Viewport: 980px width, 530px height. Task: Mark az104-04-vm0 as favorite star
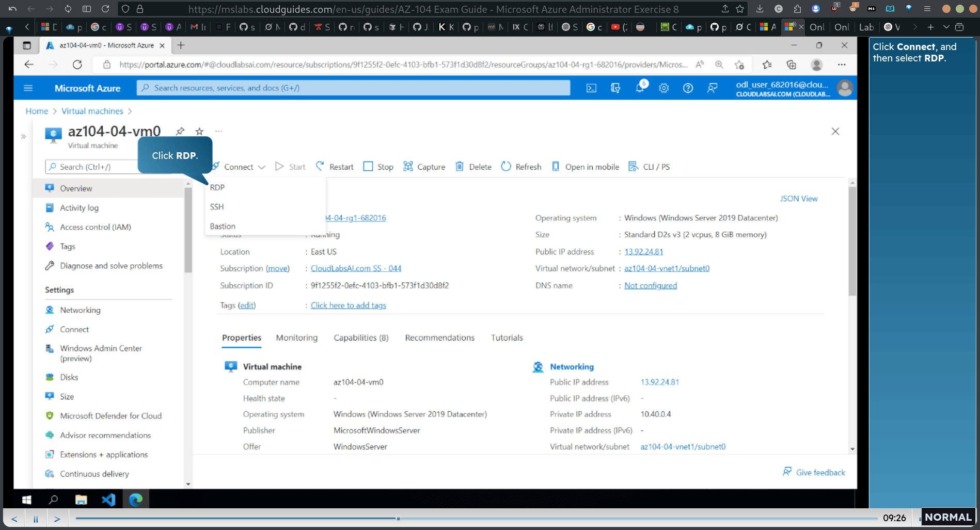coord(199,131)
